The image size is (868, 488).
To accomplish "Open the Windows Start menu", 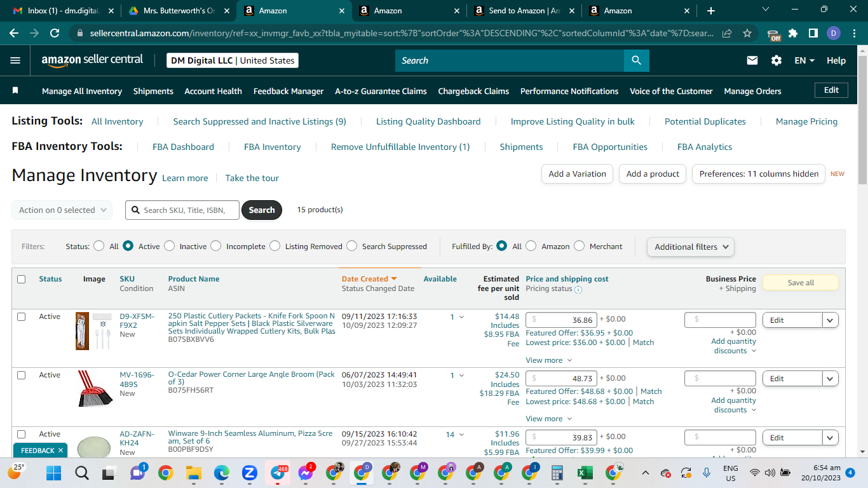I will 54,473.
